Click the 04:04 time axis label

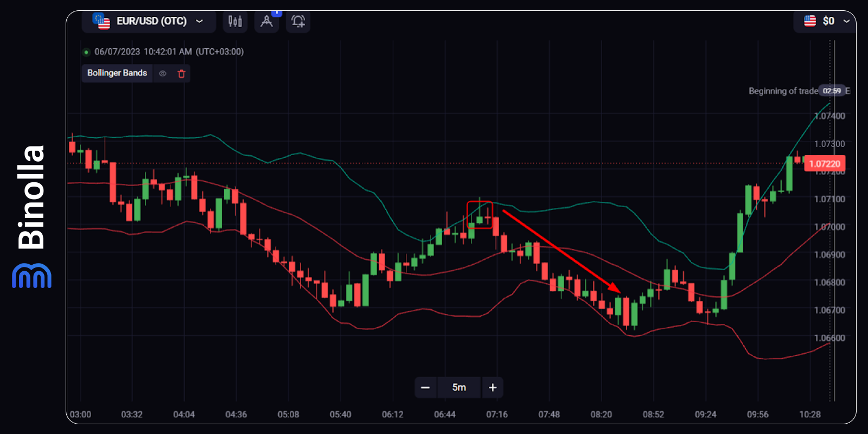[184, 414]
